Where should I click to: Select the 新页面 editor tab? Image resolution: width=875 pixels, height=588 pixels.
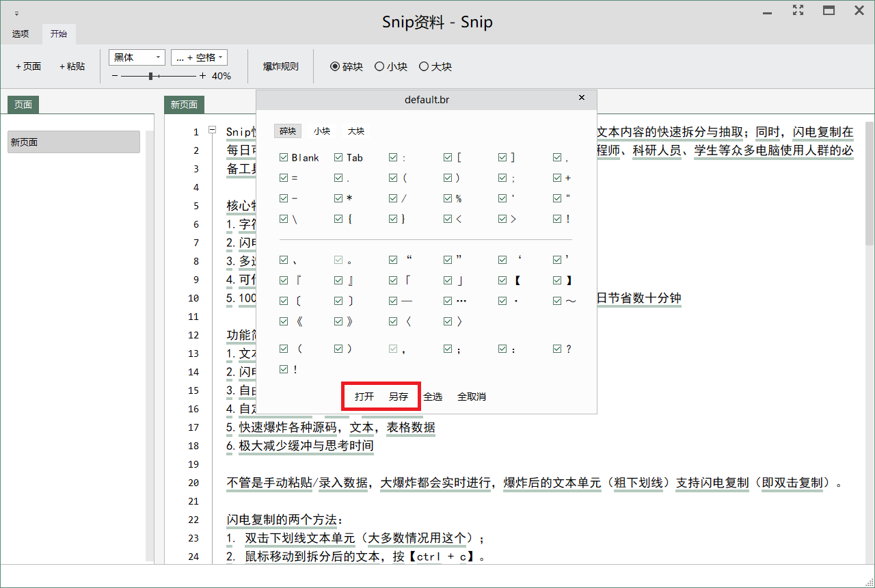point(185,105)
